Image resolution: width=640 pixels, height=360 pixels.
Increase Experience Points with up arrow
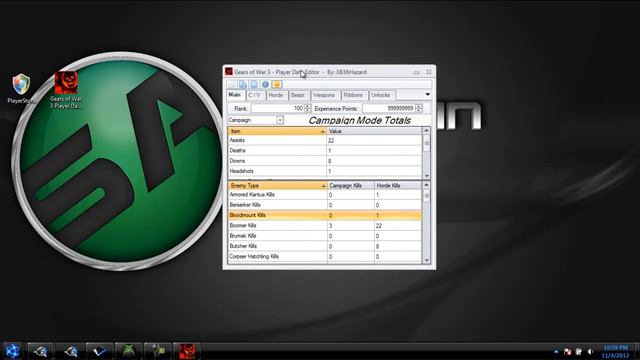click(418, 106)
